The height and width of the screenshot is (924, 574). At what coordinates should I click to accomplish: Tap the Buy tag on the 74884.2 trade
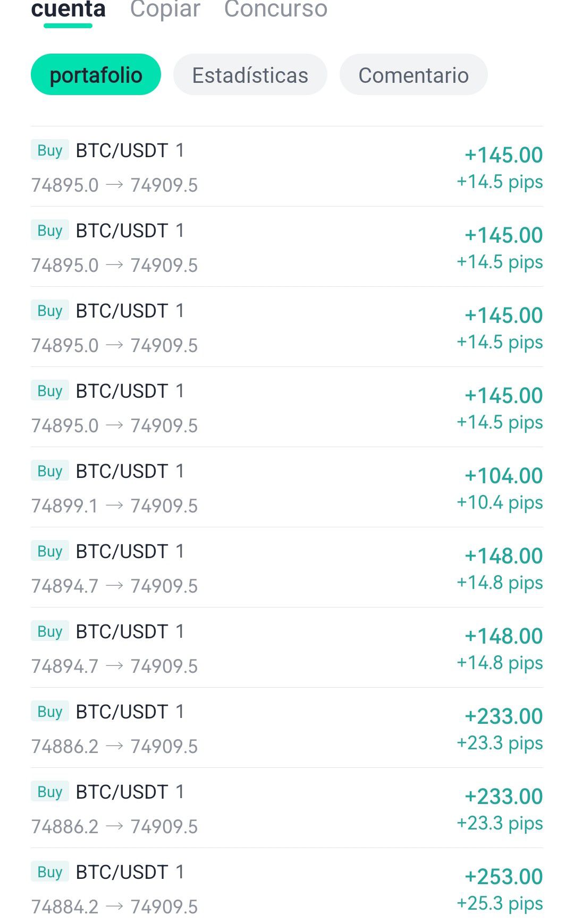click(x=50, y=872)
